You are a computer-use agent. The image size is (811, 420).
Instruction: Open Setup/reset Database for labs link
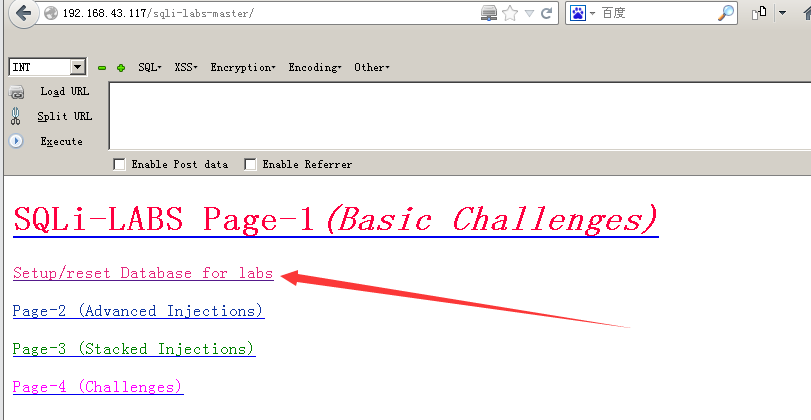click(x=143, y=273)
